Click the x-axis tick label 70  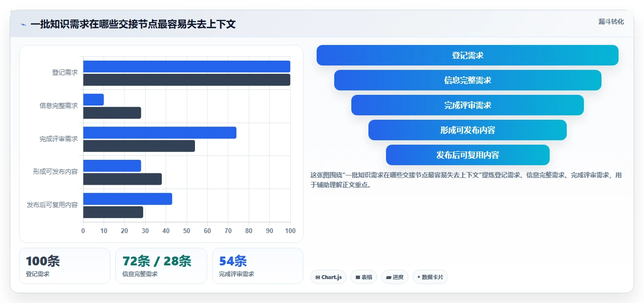[228, 231]
